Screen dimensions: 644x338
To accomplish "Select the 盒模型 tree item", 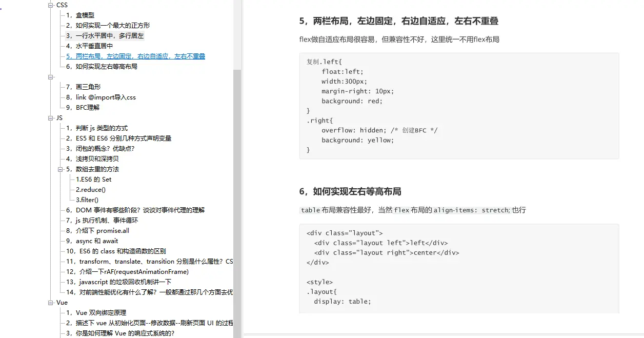I will point(85,15).
